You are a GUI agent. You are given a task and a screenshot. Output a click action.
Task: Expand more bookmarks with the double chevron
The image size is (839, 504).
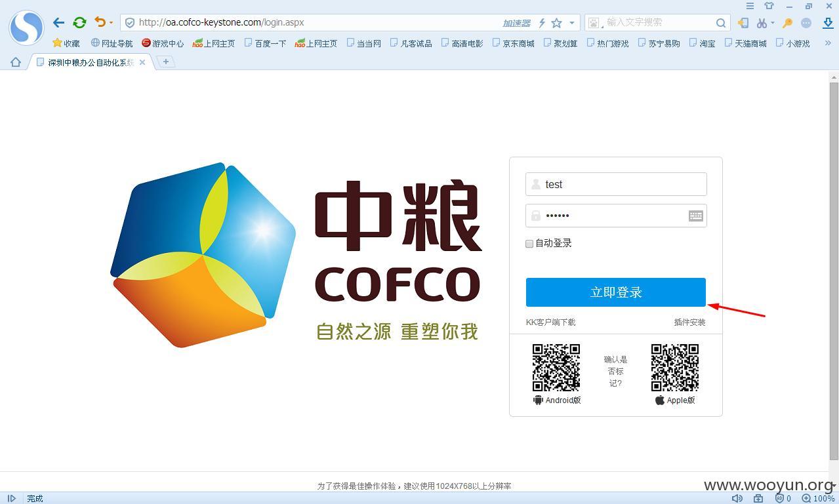[x=828, y=43]
